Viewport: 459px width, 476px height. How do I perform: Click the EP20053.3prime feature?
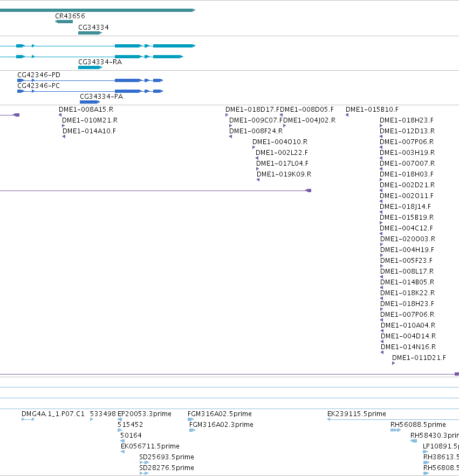pyautogui.click(x=145, y=414)
